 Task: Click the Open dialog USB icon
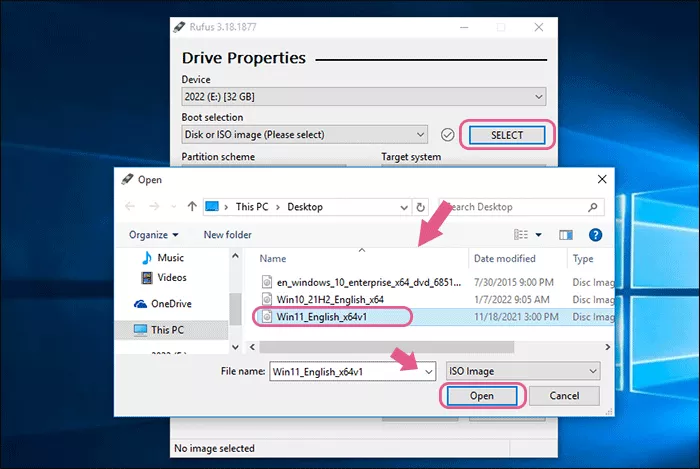click(127, 179)
